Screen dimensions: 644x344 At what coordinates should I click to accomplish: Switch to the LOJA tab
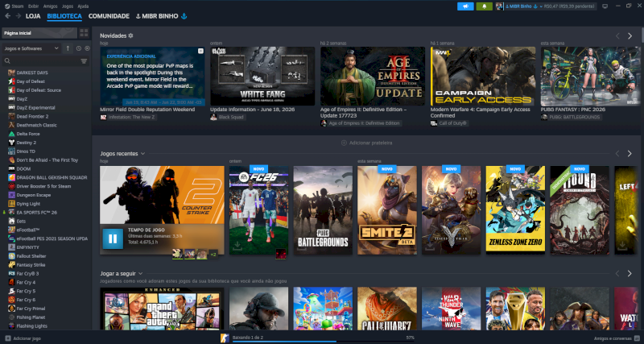click(33, 16)
